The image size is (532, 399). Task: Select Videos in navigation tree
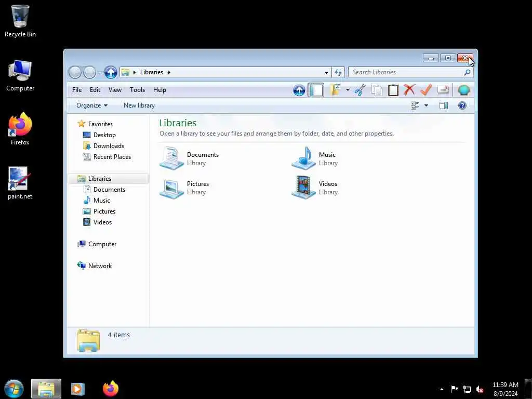(x=102, y=222)
